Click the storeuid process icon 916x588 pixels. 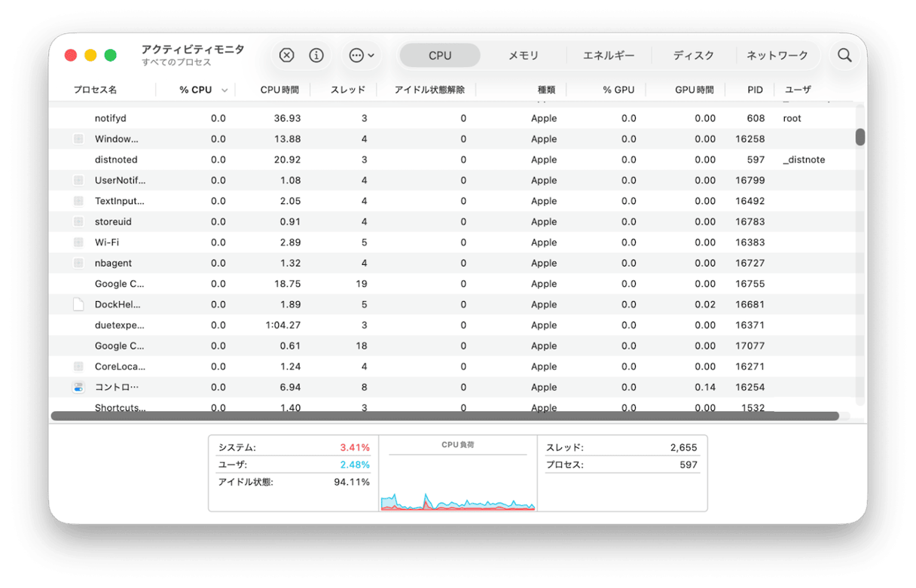(x=78, y=221)
